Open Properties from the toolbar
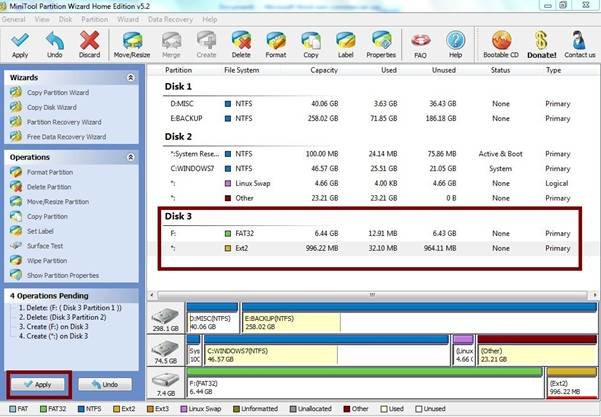This screenshot has width=601, height=417. coord(381,45)
